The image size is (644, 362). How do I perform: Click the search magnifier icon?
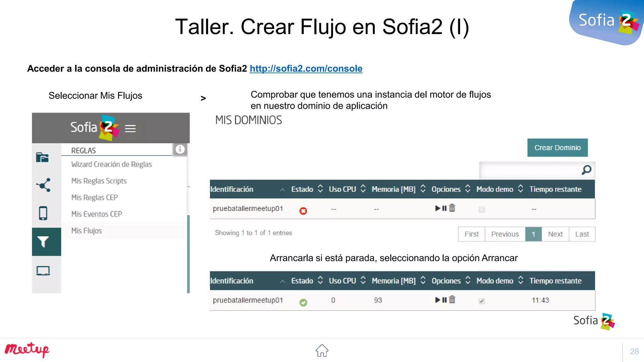click(x=586, y=170)
